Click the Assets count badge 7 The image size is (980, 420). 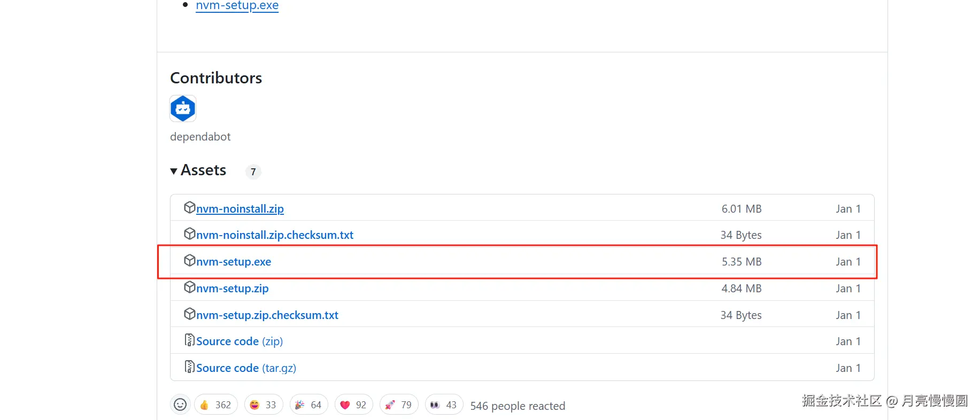tap(253, 172)
